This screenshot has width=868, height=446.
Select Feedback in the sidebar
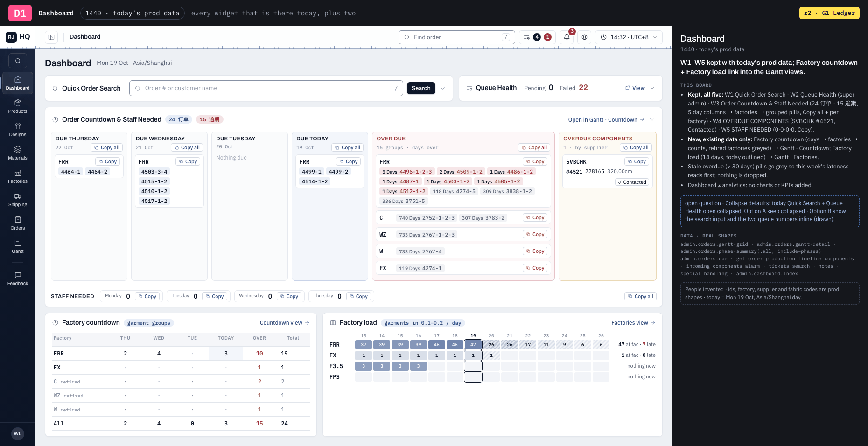pos(18,279)
